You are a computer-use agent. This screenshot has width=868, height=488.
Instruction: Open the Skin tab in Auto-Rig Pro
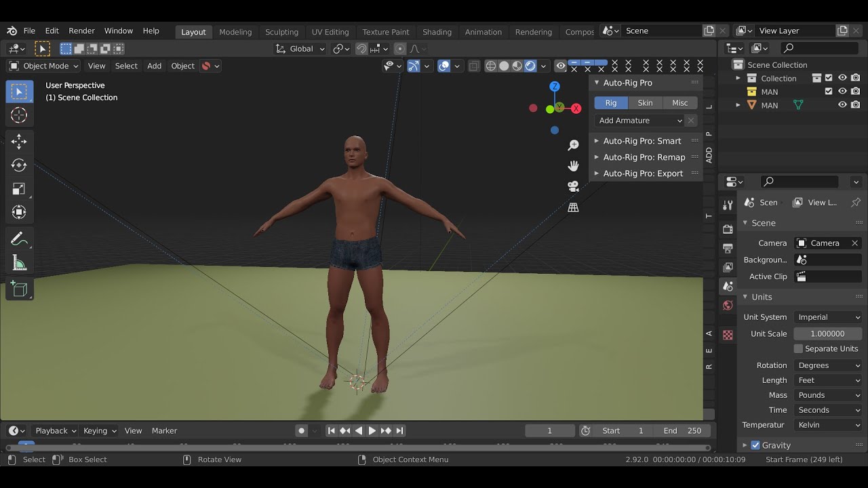point(645,103)
